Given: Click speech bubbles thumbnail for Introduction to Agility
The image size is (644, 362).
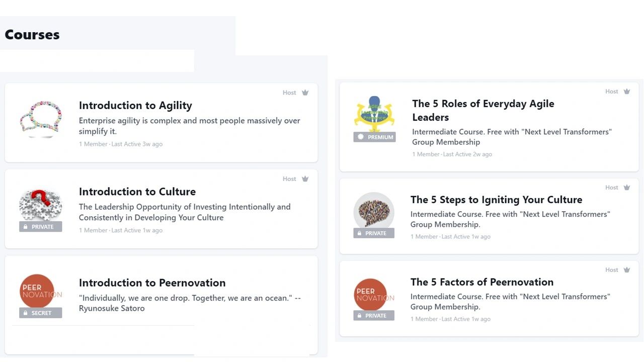Looking at the screenshot, I should pos(41,119).
